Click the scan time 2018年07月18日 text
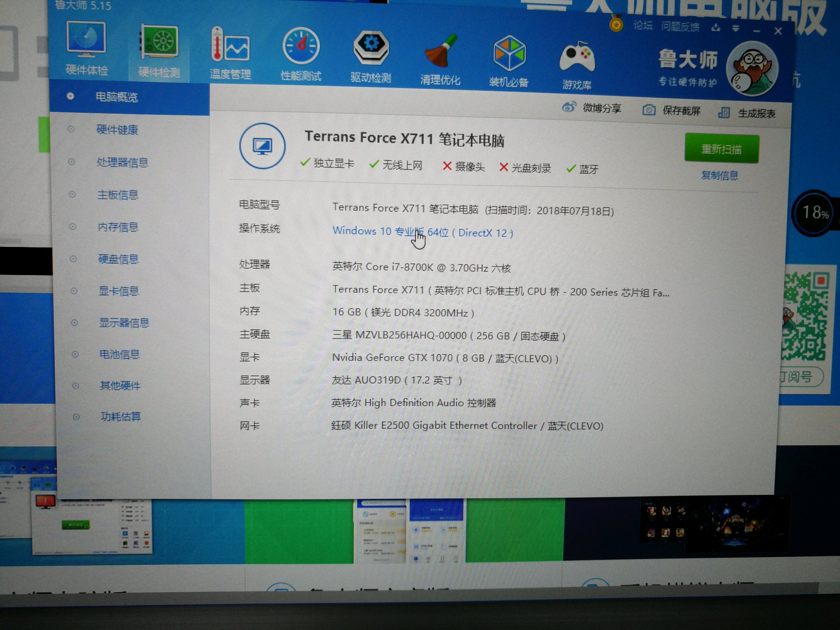 (549, 210)
